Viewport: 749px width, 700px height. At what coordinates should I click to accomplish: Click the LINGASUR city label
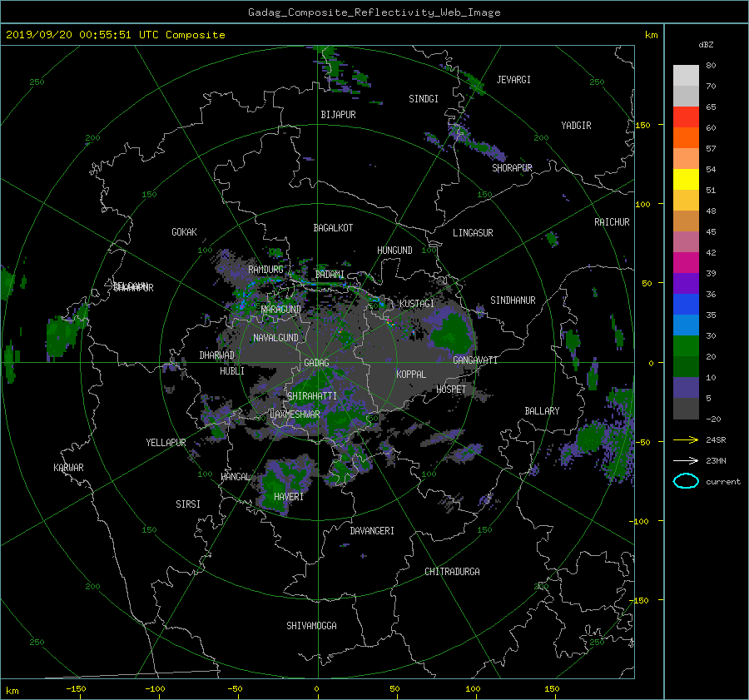473,233
